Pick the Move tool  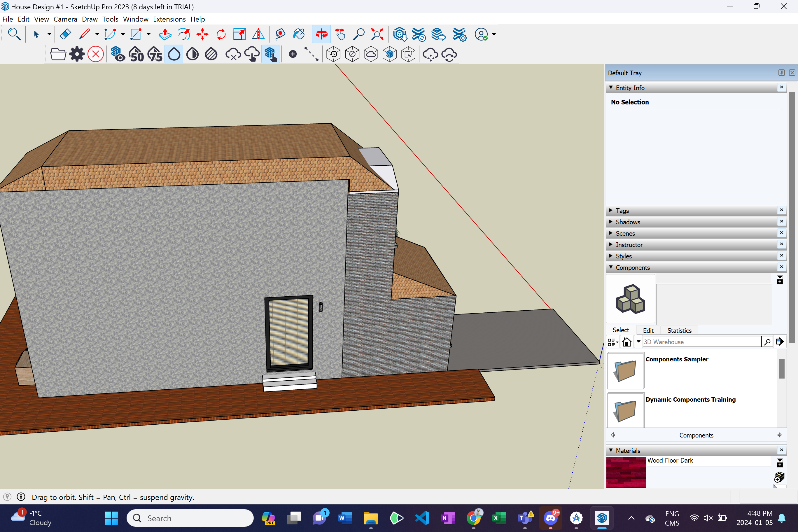coord(202,34)
